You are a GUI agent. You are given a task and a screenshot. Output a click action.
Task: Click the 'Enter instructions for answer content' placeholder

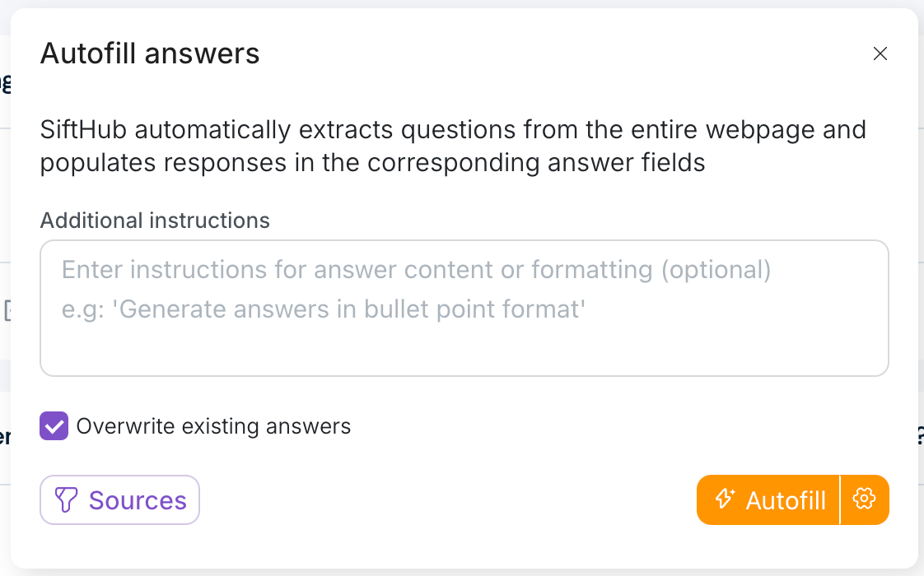(416, 270)
